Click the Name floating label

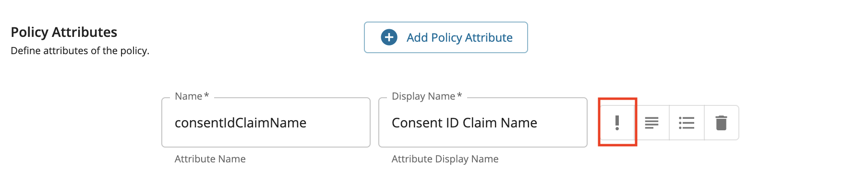point(189,96)
